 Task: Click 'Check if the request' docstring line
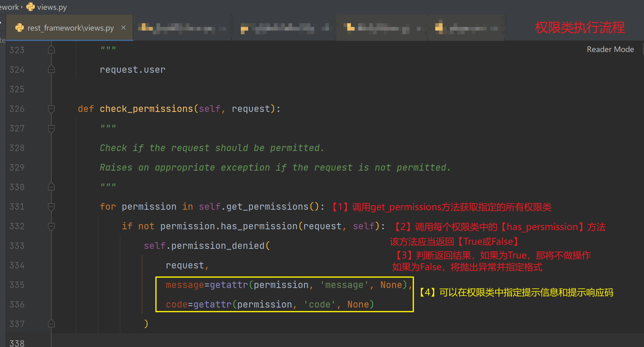point(212,148)
